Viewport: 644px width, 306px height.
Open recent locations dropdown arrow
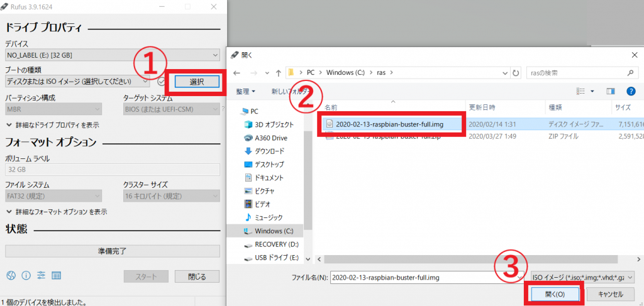[267, 73]
